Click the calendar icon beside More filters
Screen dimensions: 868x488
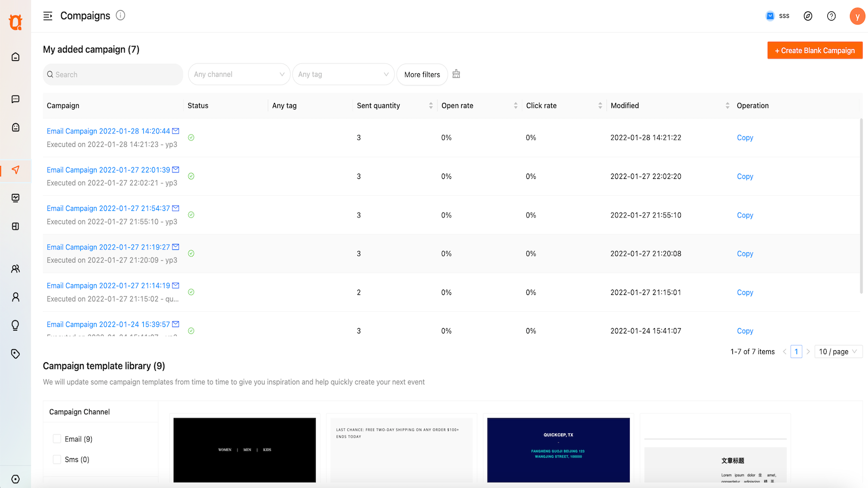point(456,74)
